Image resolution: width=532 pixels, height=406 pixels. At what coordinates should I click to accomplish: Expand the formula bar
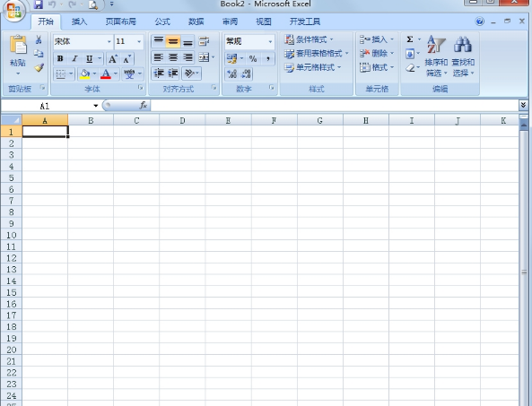[x=523, y=106]
